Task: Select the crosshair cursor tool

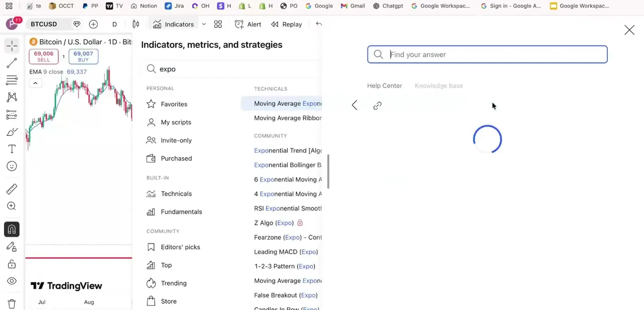Action: 12,46
